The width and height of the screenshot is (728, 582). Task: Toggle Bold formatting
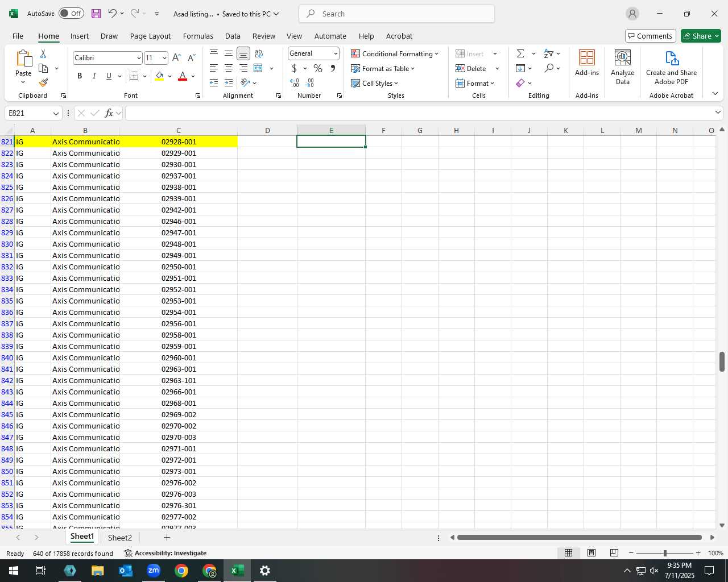click(80, 76)
